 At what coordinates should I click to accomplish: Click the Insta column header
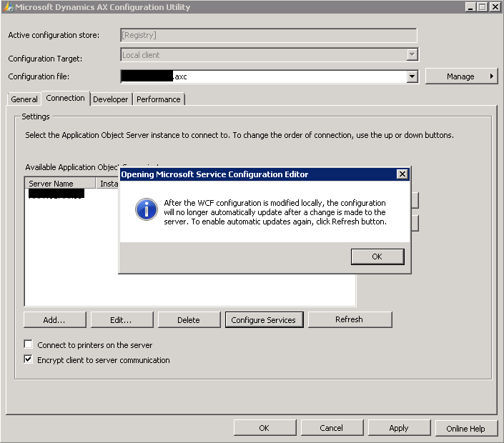click(108, 184)
